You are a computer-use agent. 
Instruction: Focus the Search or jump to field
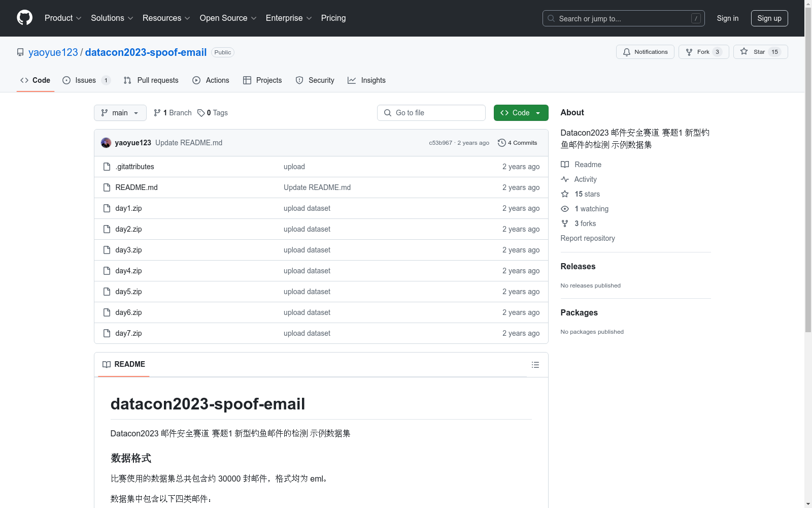[x=624, y=18]
